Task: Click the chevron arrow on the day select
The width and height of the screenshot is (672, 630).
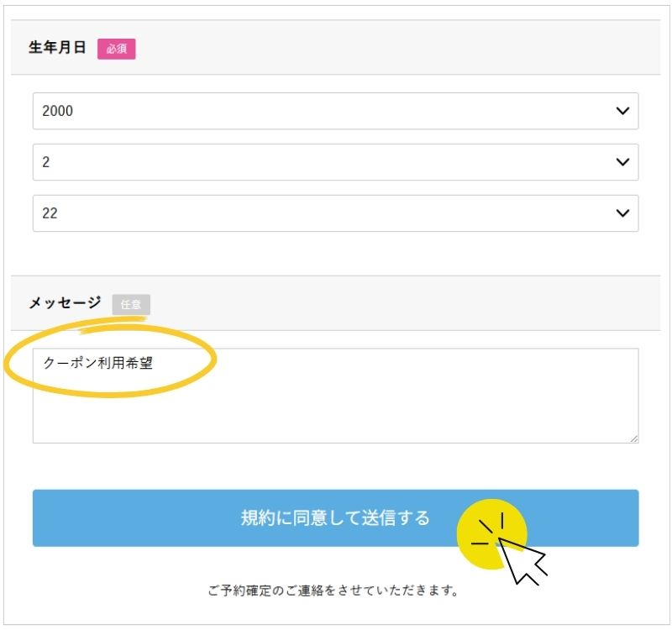Action: pyautogui.click(x=622, y=213)
